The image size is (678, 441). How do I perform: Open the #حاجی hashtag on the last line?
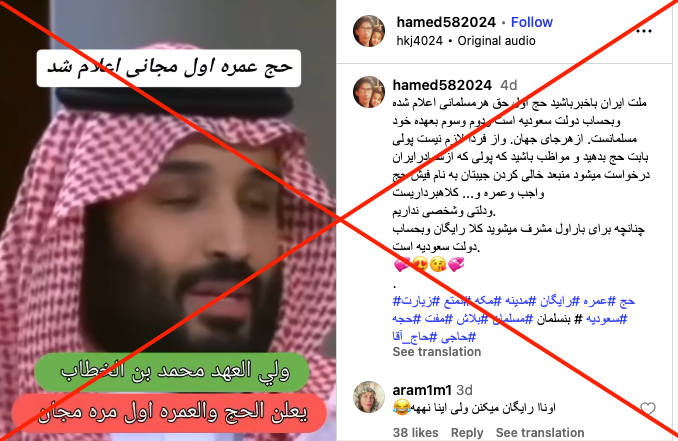[459, 336]
